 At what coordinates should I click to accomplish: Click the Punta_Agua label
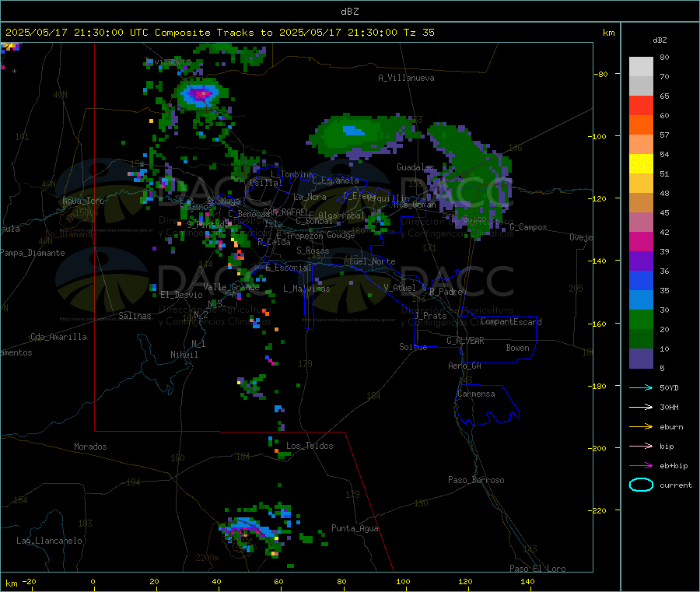click(x=355, y=528)
